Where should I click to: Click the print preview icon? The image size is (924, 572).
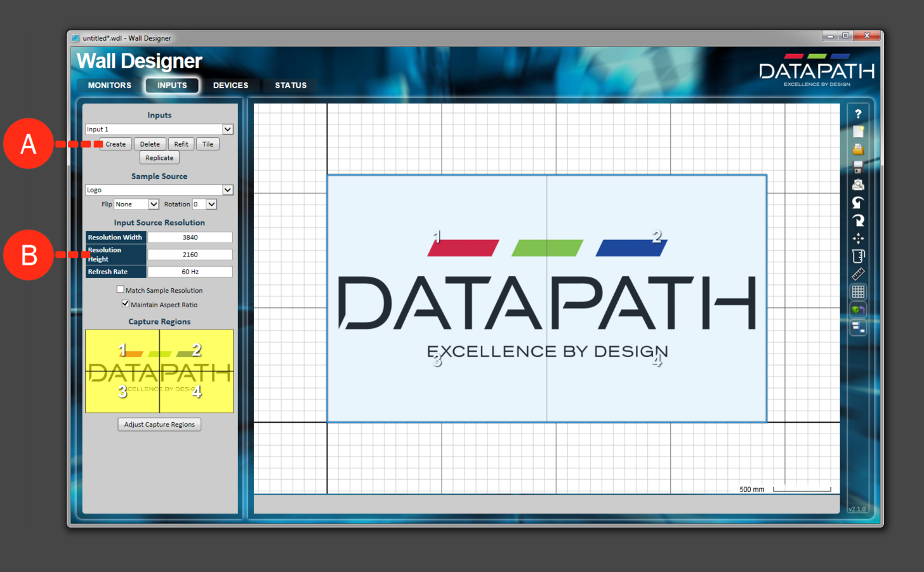[858, 185]
